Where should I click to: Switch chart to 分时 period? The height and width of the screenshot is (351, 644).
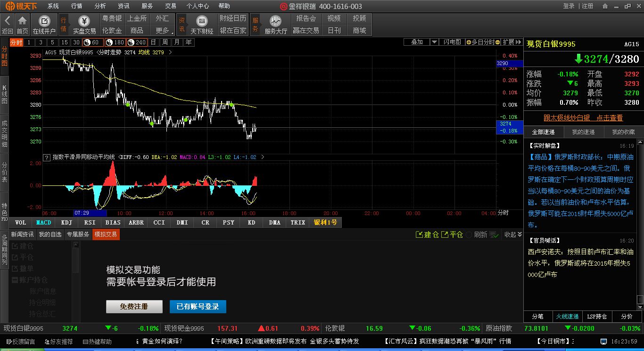point(16,42)
